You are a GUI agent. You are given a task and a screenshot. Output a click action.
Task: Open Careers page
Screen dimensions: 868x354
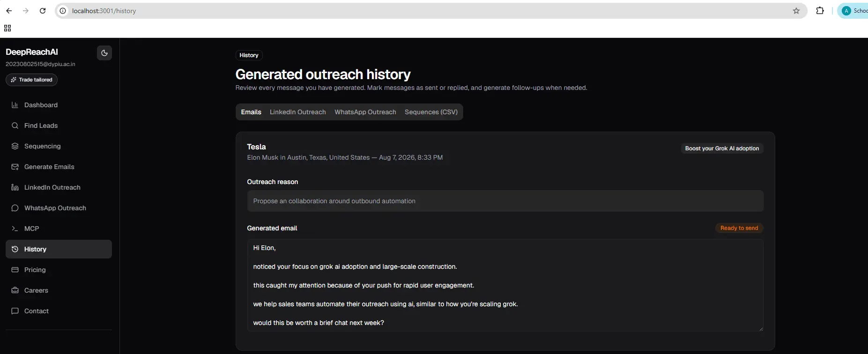tap(59, 290)
